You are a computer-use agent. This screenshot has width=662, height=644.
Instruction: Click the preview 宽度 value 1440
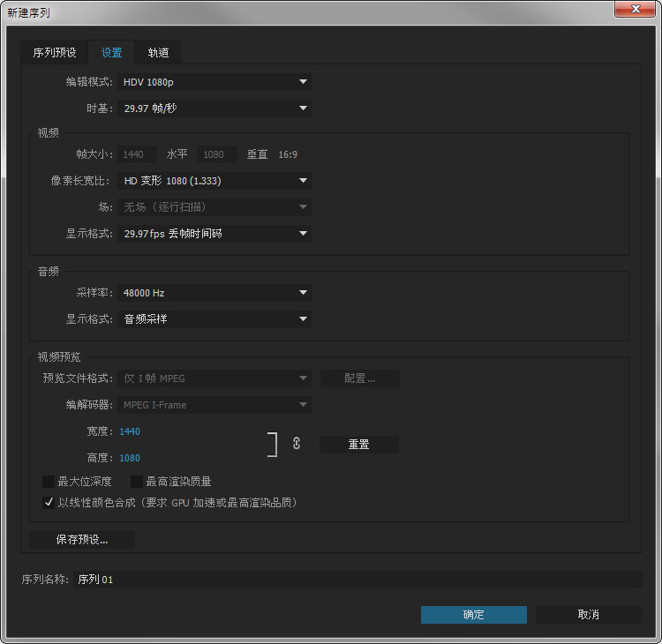click(130, 431)
